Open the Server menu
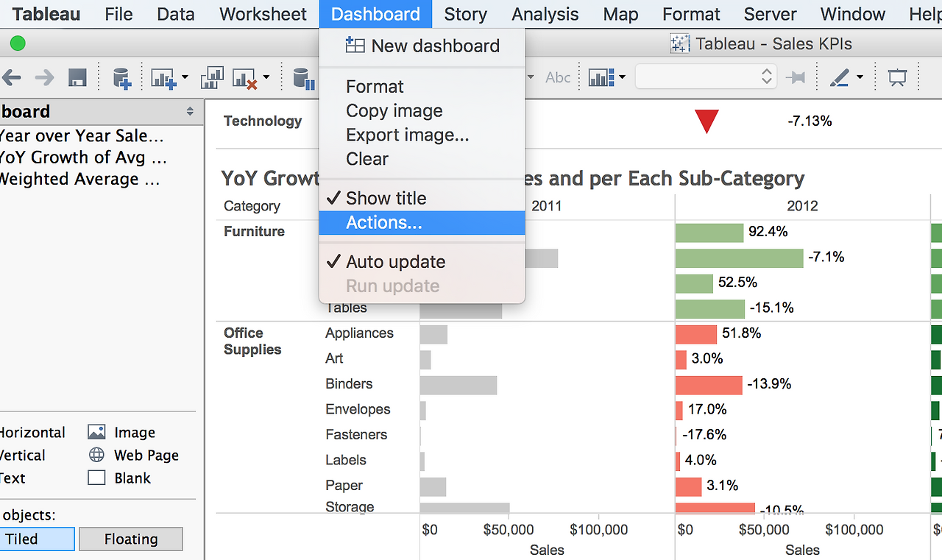The width and height of the screenshot is (942, 560). click(771, 14)
